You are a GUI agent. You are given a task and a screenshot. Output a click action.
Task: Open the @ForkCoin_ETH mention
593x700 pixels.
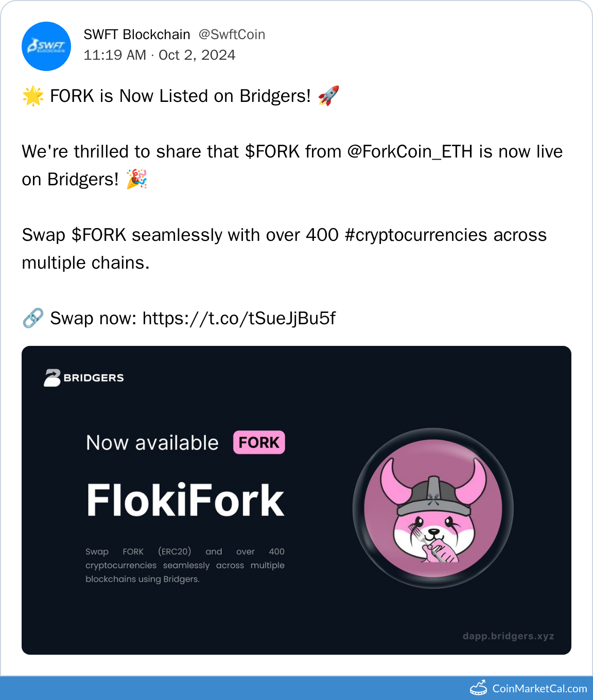pyautogui.click(x=410, y=152)
